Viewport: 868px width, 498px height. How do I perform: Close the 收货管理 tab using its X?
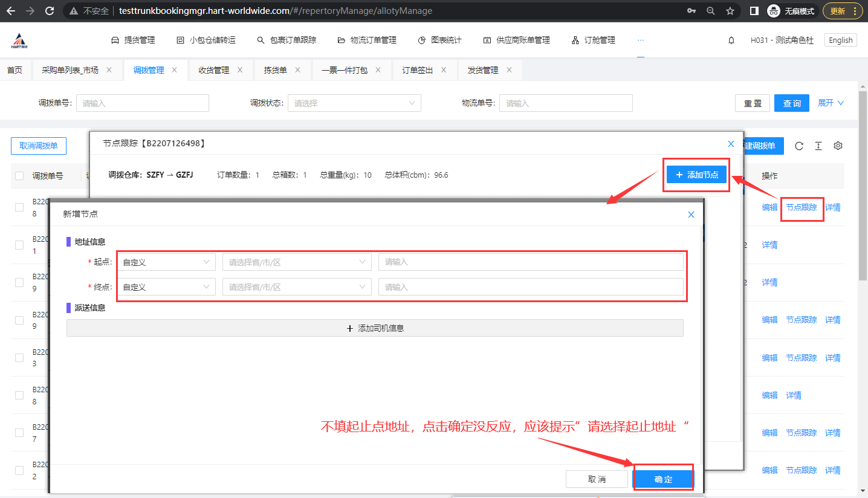click(x=240, y=70)
